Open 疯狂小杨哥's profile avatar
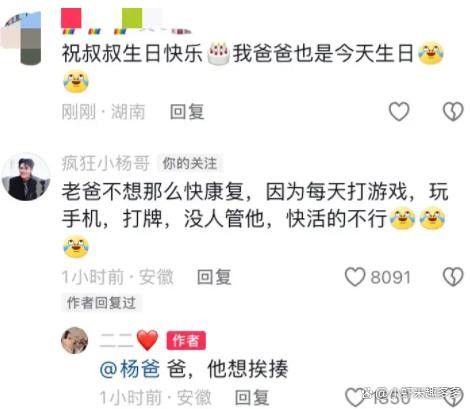Viewport: 470px width, 409px height. click(26, 177)
